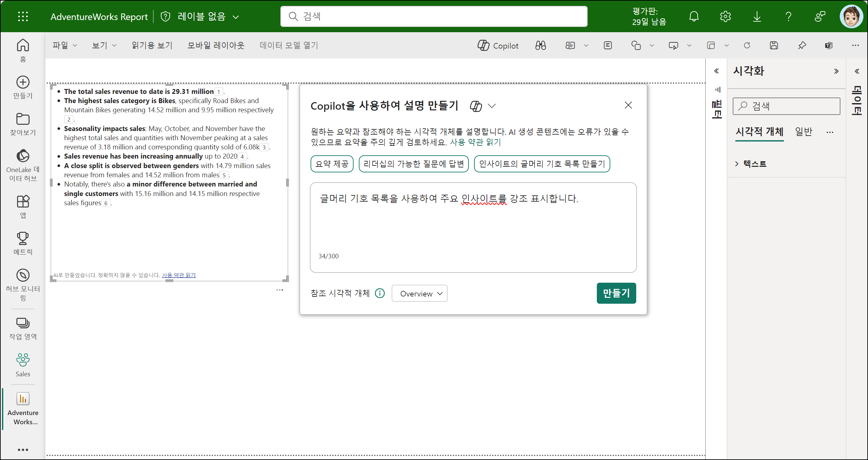Image resolution: width=868 pixels, height=460 pixels.
Task: Click the binoculars explore icon
Action: (540, 46)
